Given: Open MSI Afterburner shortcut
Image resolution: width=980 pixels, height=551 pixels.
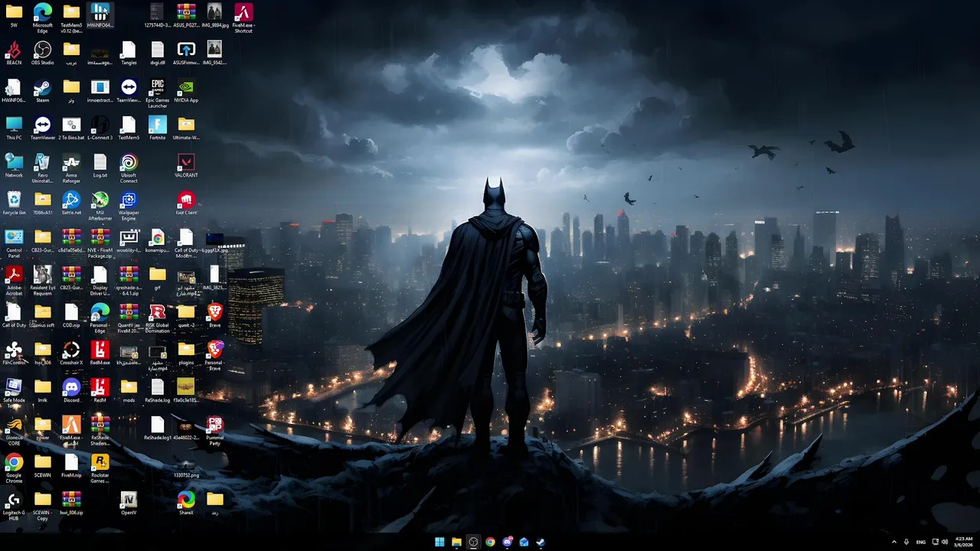Looking at the screenshot, I should (x=100, y=207).
